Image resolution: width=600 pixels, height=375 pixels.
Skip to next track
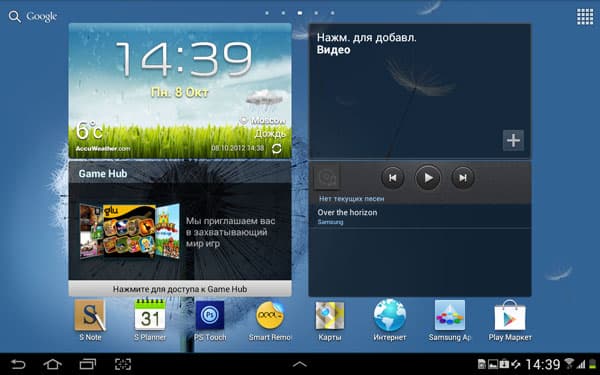(x=463, y=178)
